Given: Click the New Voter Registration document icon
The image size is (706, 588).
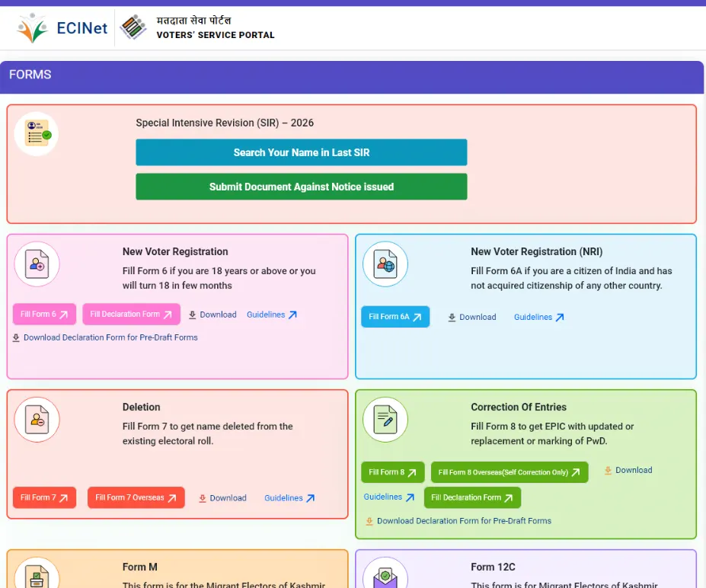Looking at the screenshot, I should tap(37, 264).
